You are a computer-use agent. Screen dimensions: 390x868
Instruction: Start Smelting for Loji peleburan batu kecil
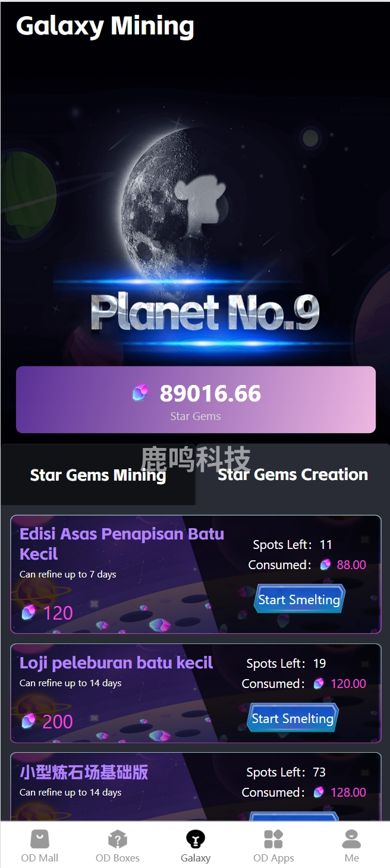click(x=292, y=718)
